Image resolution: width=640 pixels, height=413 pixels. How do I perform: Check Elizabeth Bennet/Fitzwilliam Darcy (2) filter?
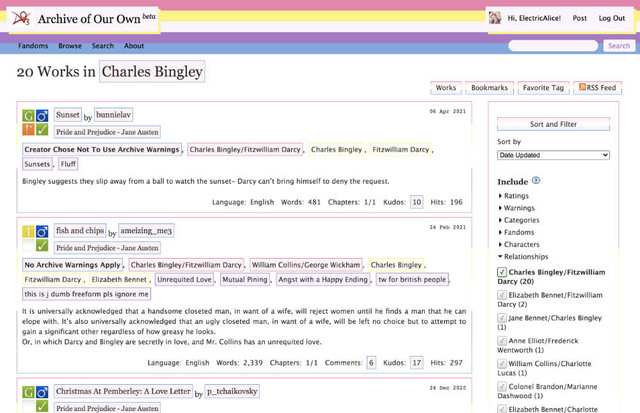point(502,295)
